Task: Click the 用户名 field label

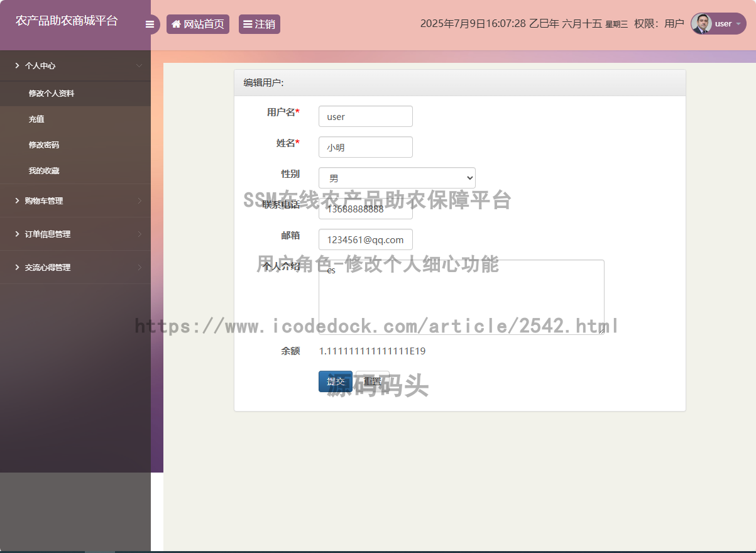Action: coord(283,112)
